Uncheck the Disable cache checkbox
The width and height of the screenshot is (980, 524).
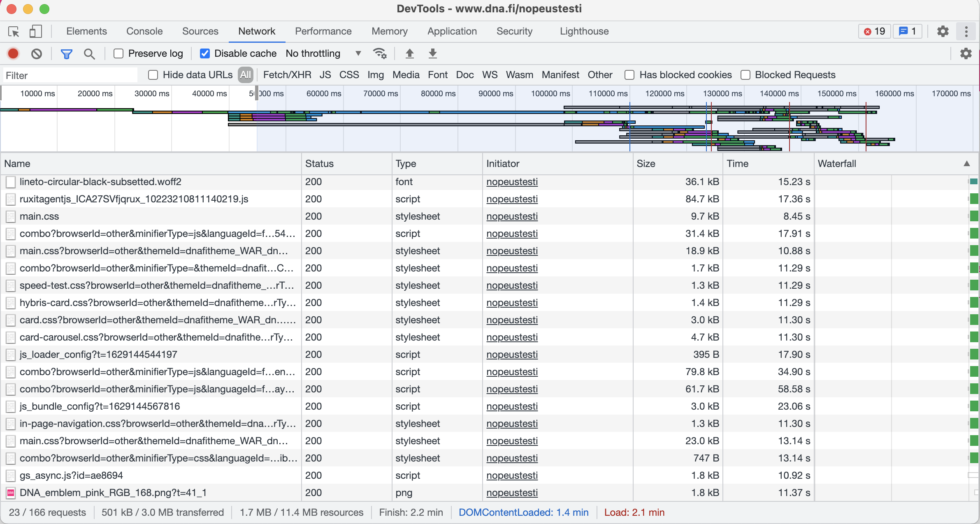click(x=204, y=53)
